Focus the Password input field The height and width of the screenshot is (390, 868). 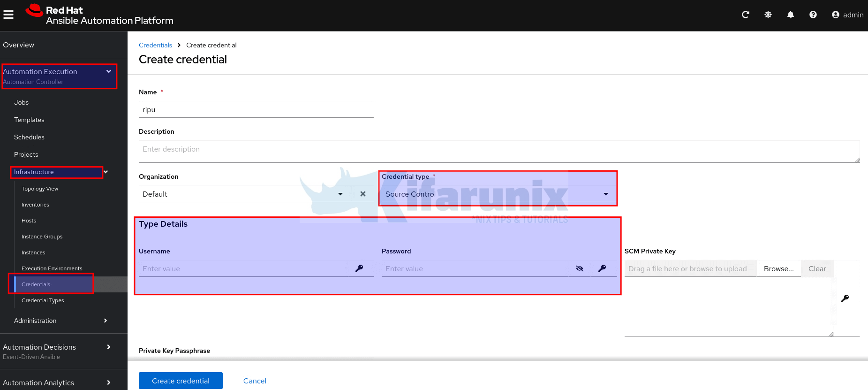click(475, 268)
